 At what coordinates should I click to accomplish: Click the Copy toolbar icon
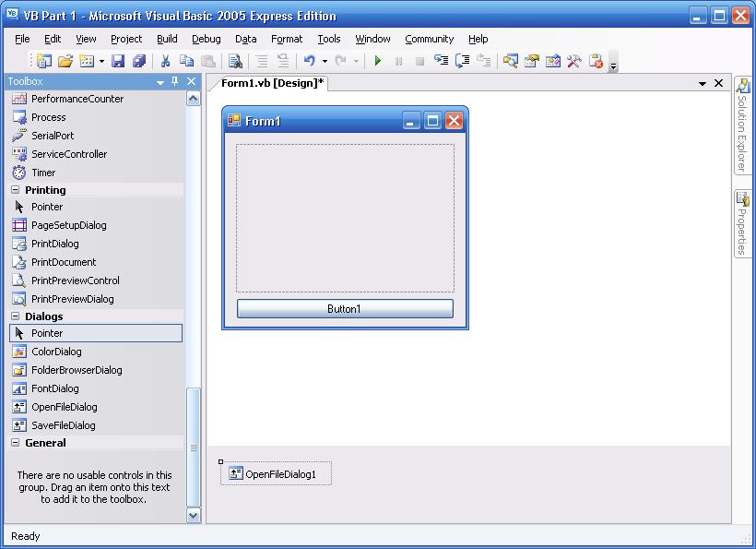point(187,61)
